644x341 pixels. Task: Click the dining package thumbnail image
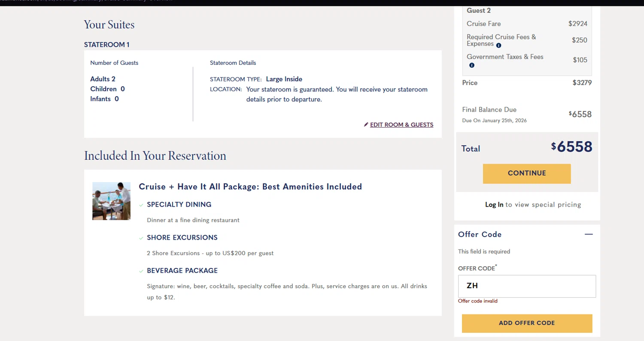tap(112, 201)
